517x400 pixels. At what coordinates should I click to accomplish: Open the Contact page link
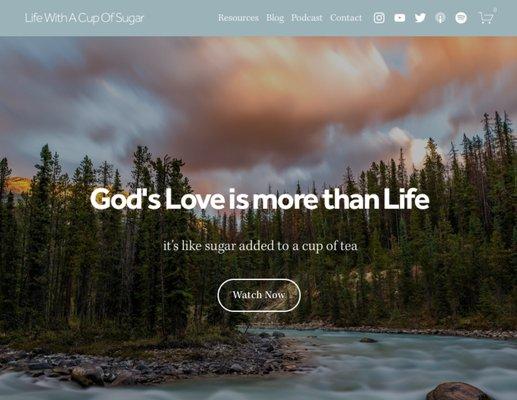[346, 18]
